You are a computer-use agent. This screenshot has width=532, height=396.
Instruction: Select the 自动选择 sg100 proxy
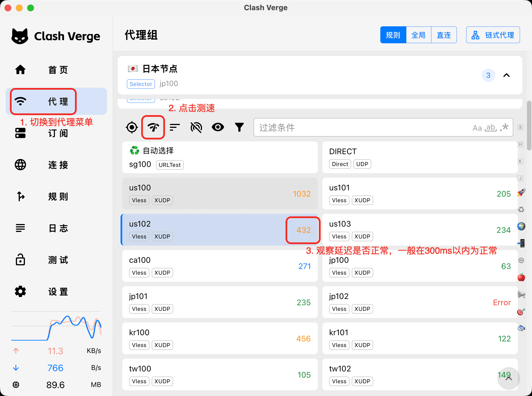point(220,157)
